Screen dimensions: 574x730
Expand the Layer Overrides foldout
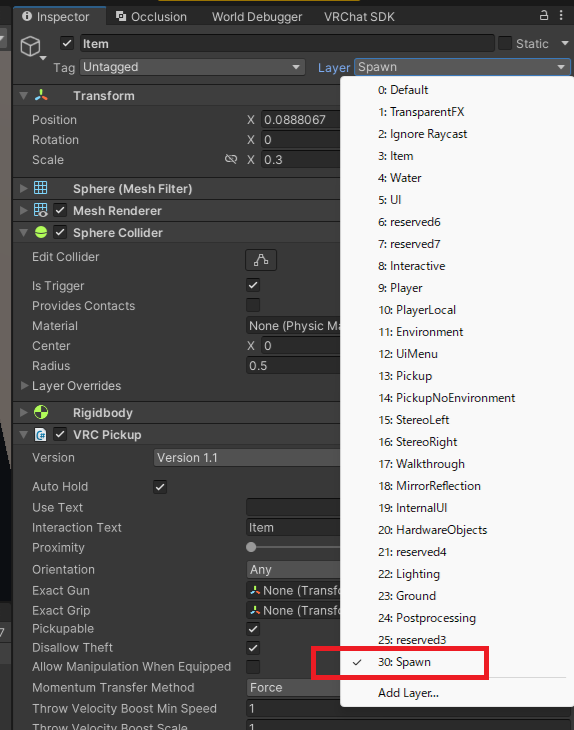(x=24, y=385)
